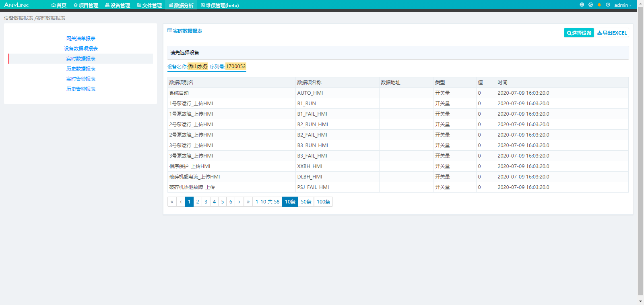
Task: Click the 1-10 共 58 record count
Action: click(267, 202)
